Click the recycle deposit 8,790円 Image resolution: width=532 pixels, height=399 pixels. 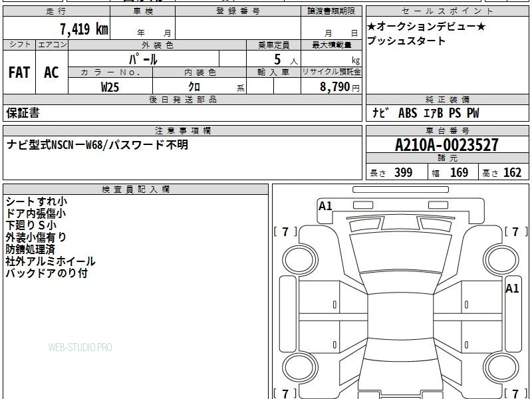click(x=340, y=87)
